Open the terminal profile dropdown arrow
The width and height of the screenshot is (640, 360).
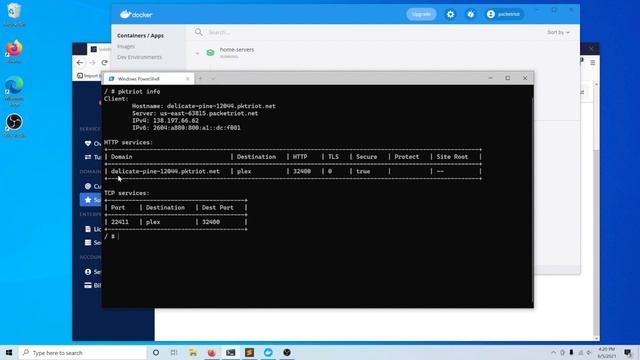tap(213, 78)
